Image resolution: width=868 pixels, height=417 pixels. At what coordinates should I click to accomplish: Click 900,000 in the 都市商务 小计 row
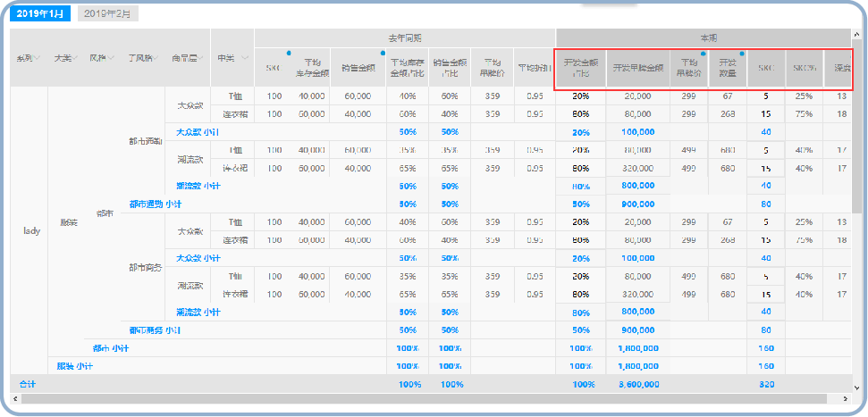(637, 330)
